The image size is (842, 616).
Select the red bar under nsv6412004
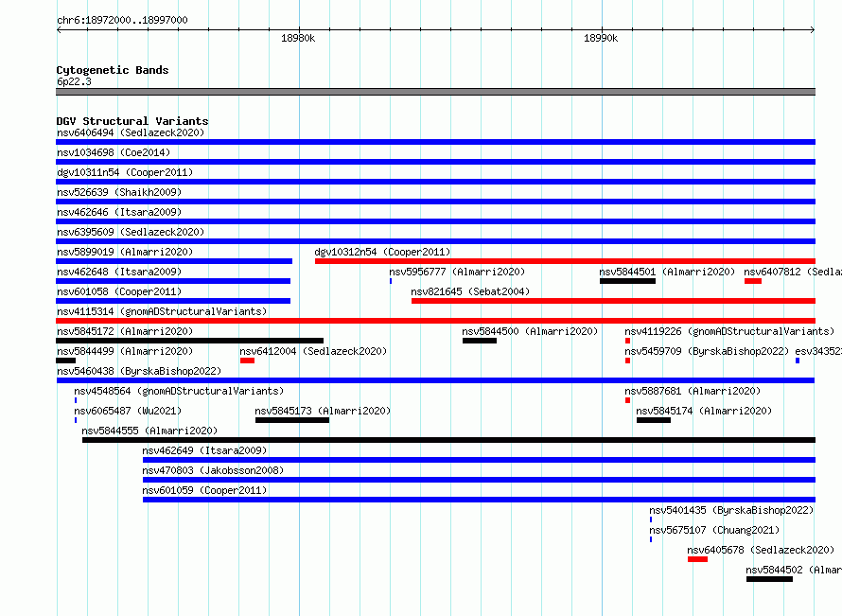[x=247, y=361]
